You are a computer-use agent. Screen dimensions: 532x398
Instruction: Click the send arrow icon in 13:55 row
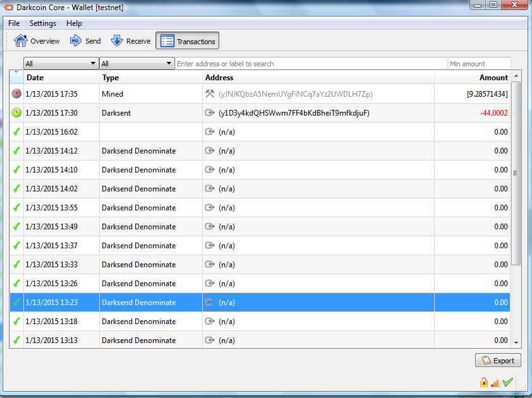point(210,208)
